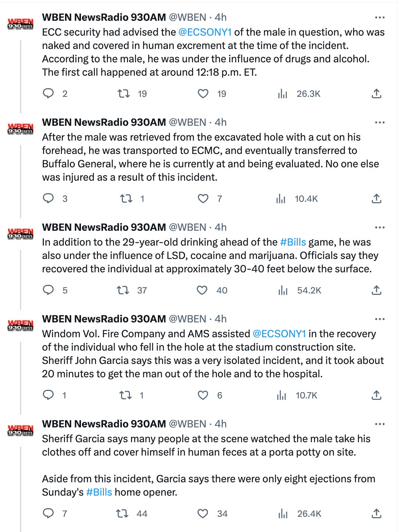Open more options on ECC security tweet
This screenshot has width=407, height=532.
coord(380,17)
